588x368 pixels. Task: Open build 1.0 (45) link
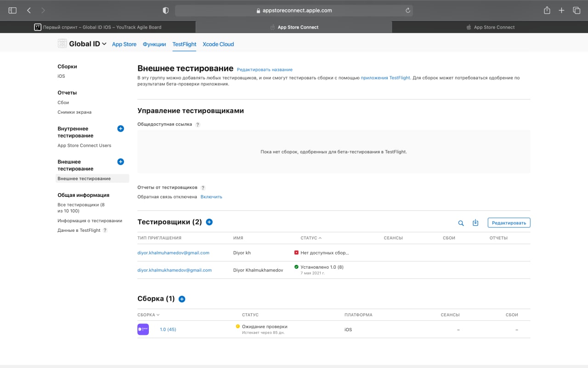pos(168,330)
